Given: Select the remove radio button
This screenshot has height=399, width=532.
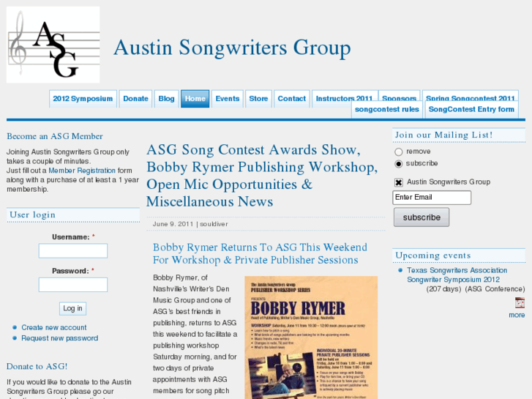Looking at the screenshot, I should (x=398, y=152).
